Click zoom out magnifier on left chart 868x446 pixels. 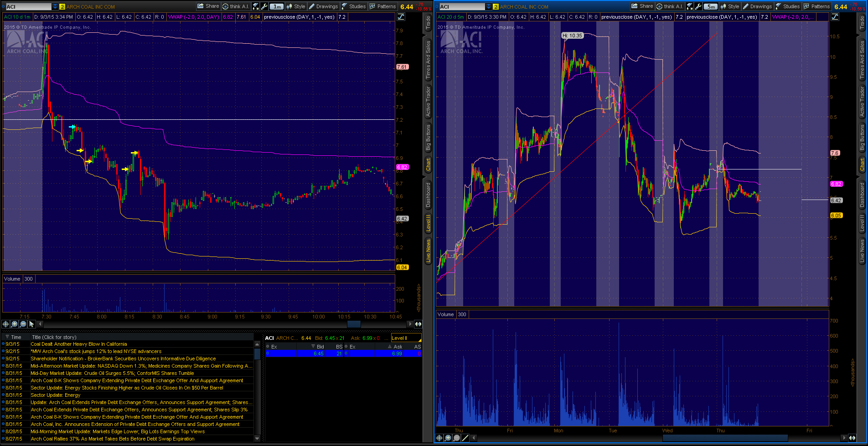point(23,324)
